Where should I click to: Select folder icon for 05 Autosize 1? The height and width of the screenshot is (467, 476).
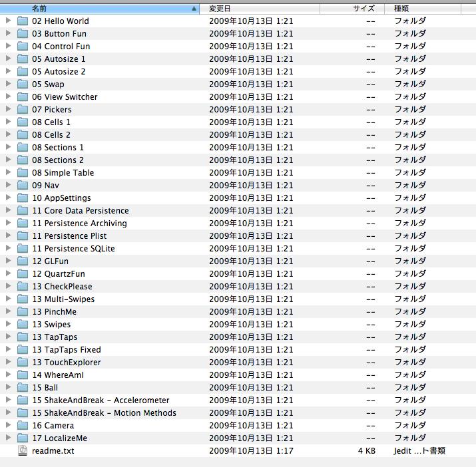pyautogui.click(x=23, y=59)
